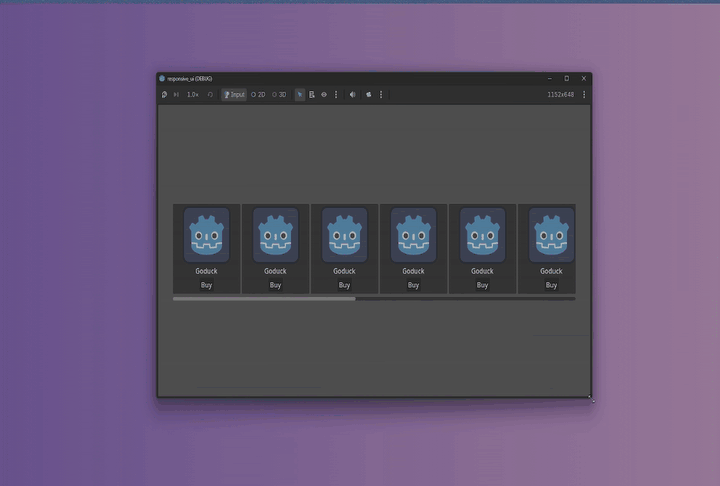Select the second Goduck thumbnail image
Image resolution: width=720 pixels, height=486 pixels.
tap(276, 235)
